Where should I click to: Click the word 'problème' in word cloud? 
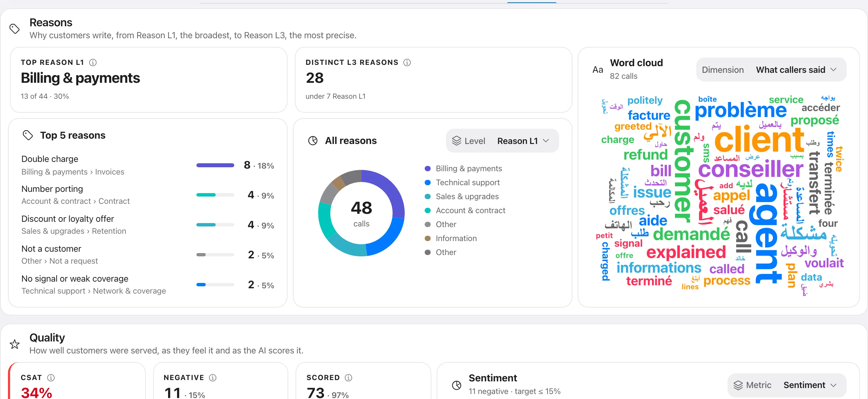(741, 110)
